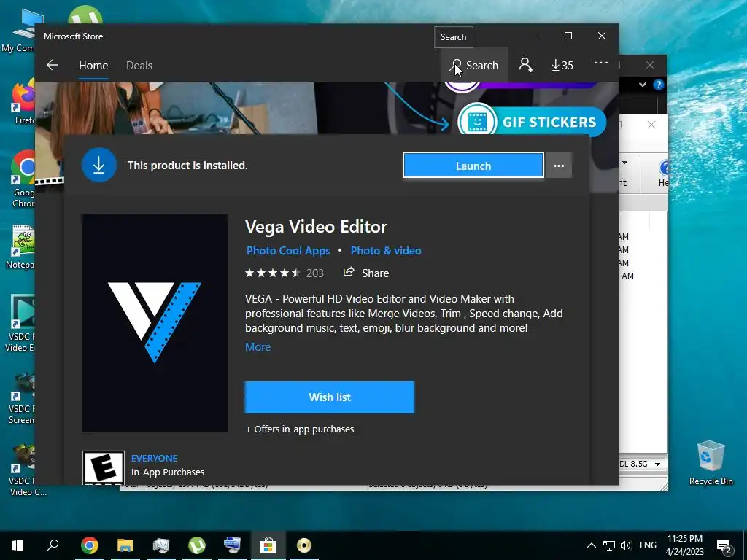
Task: Click the star rating with 203 reviews
Action: click(x=285, y=273)
